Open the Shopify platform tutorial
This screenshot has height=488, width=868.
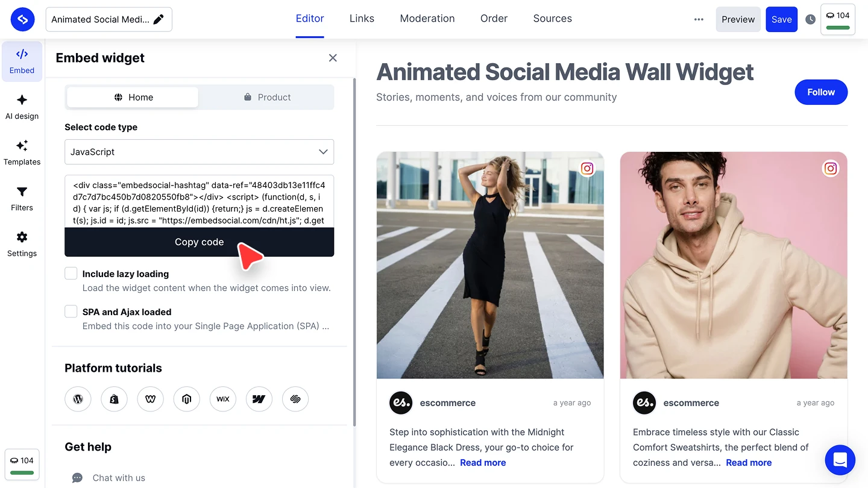114,399
